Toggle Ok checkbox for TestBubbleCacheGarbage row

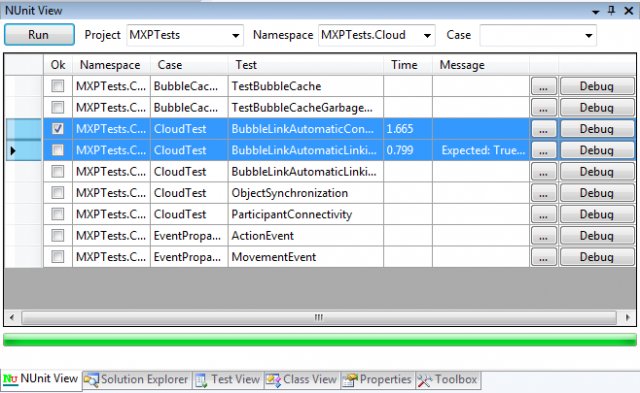pyautogui.click(x=58, y=107)
